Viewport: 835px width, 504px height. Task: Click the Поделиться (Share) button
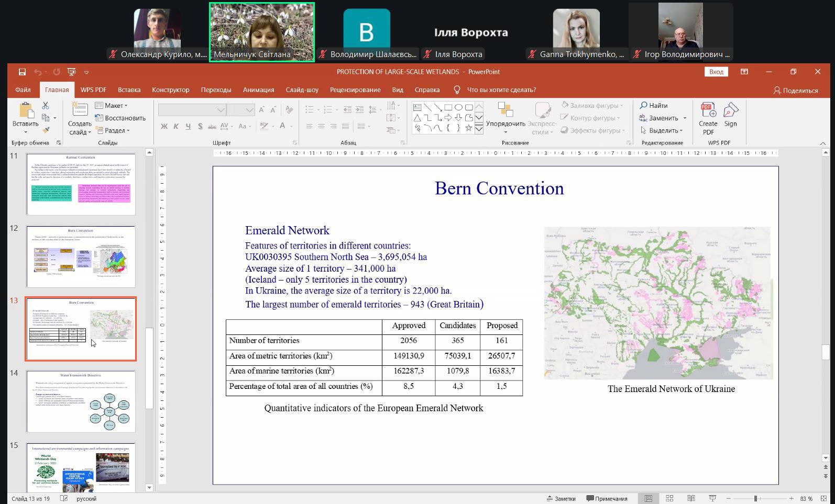pyautogui.click(x=796, y=90)
